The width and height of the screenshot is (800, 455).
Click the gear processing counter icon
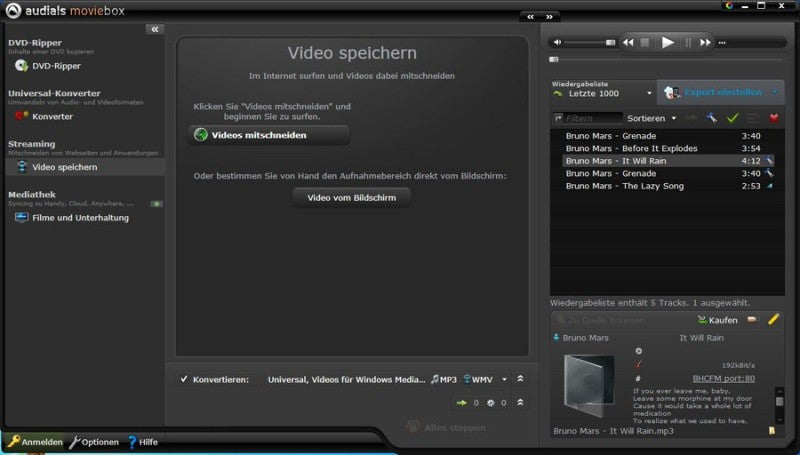[490, 402]
